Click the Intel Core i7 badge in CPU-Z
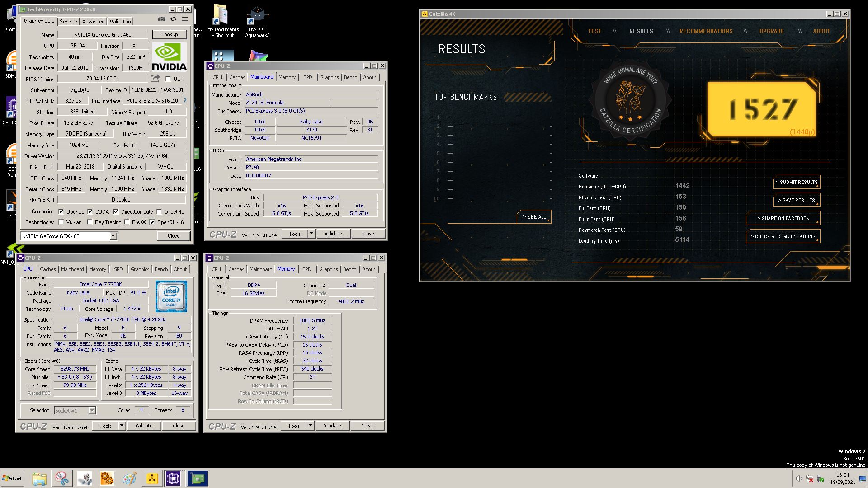The width and height of the screenshot is (868, 488). [171, 296]
